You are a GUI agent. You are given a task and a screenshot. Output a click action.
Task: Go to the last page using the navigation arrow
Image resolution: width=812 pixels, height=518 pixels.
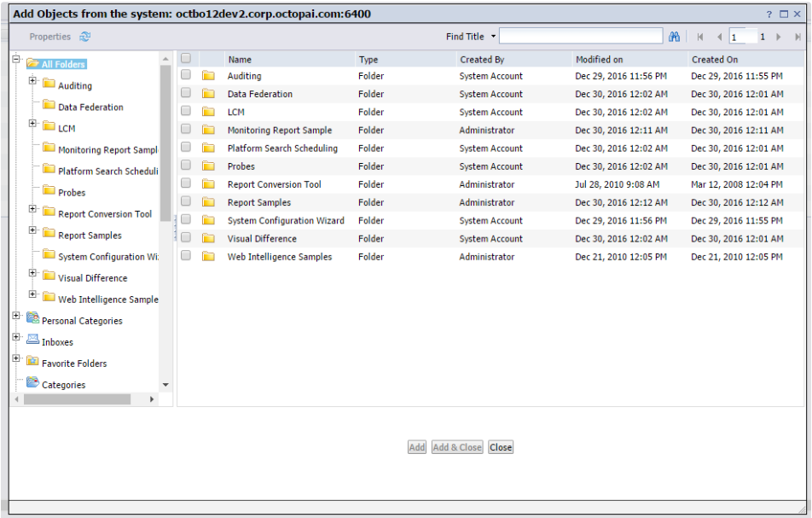(797, 37)
